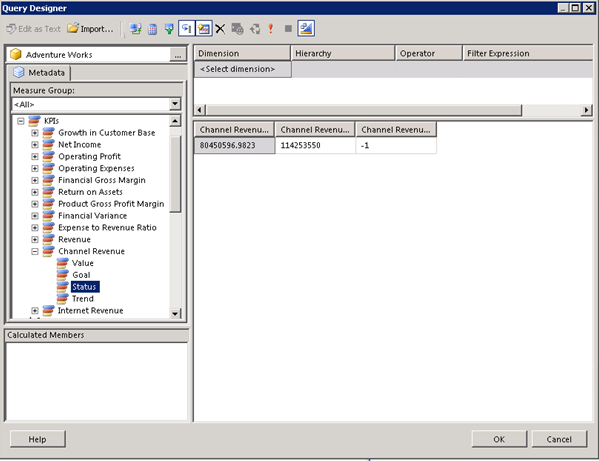This screenshot has height=461, width=599.
Task: Toggle the Show Empty Cells icon
Action: 169,29
